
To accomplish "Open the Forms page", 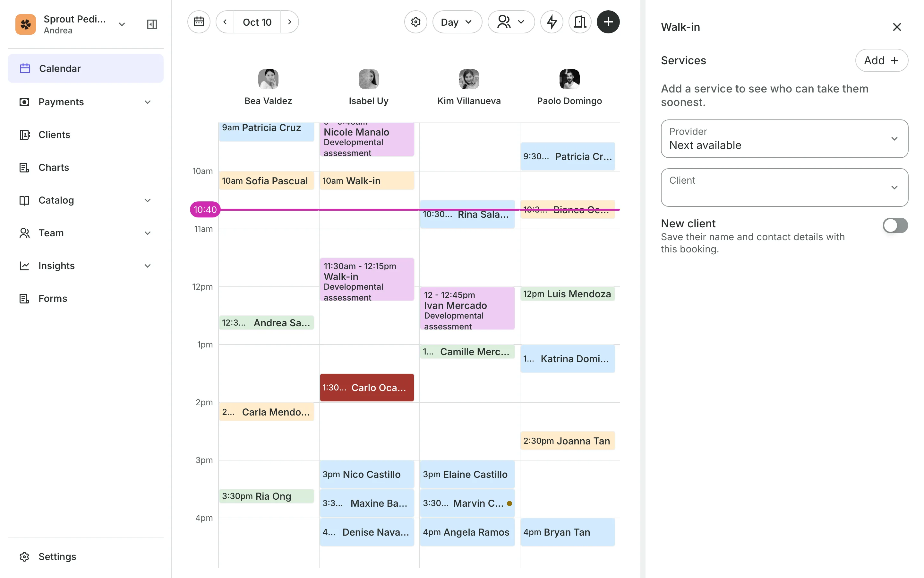I will 86,298.
